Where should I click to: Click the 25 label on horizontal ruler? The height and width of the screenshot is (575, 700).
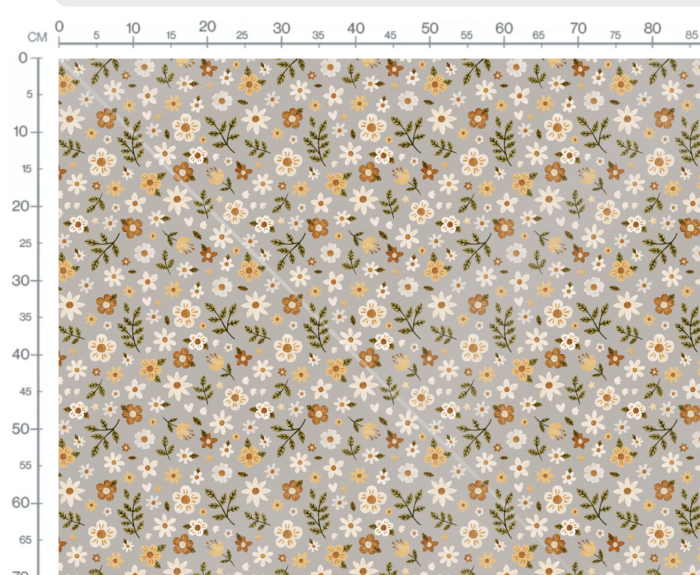click(242, 35)
